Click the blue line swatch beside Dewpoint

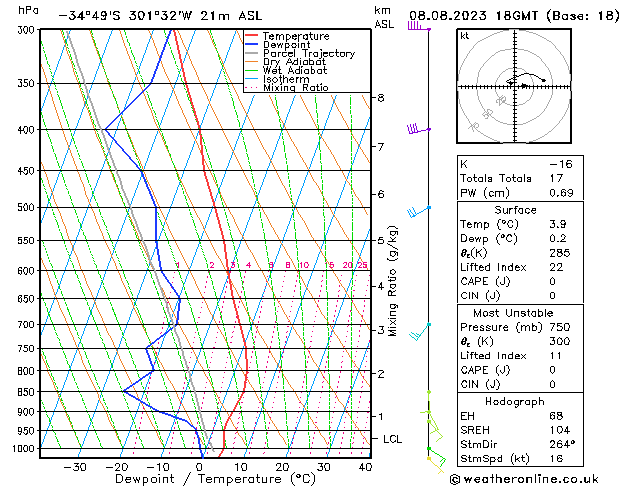[252, 44]
